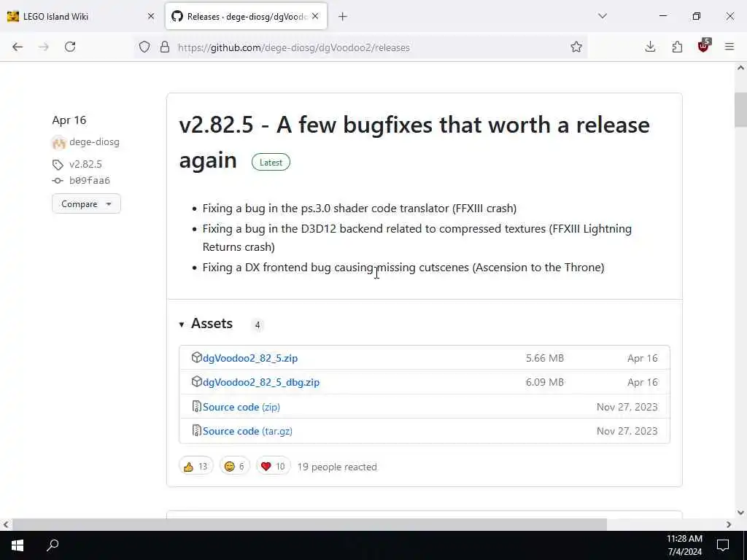
Task: Click the Latest release badge
Action: (271, 163)
